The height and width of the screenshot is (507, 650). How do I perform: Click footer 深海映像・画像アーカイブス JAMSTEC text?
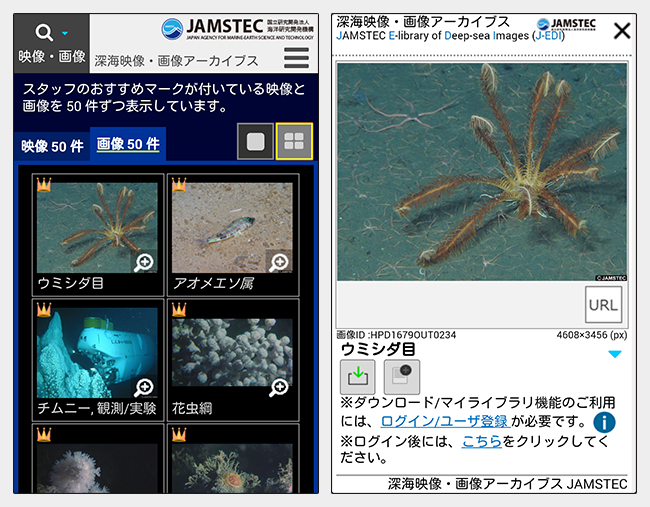coord(508,484)
